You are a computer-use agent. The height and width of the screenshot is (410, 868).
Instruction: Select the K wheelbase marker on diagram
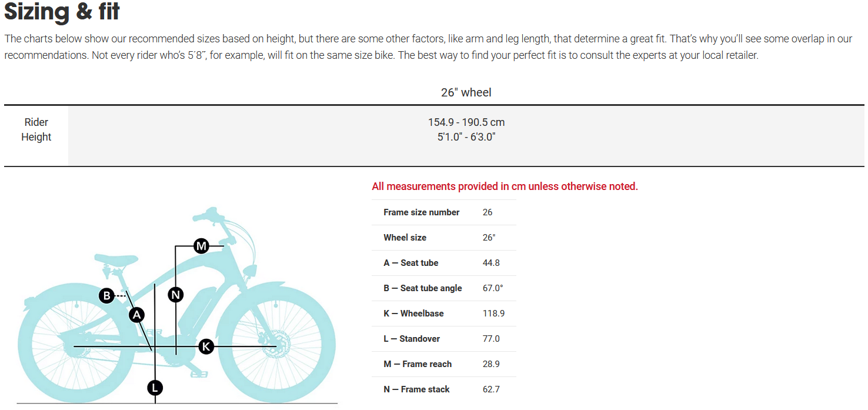pyautogui.click(x=206, y=346)
